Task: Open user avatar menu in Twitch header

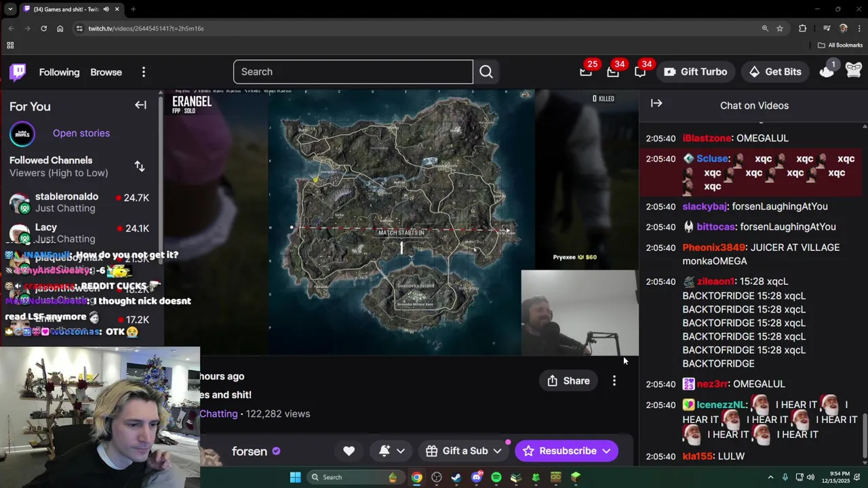Action: (854, 71)
